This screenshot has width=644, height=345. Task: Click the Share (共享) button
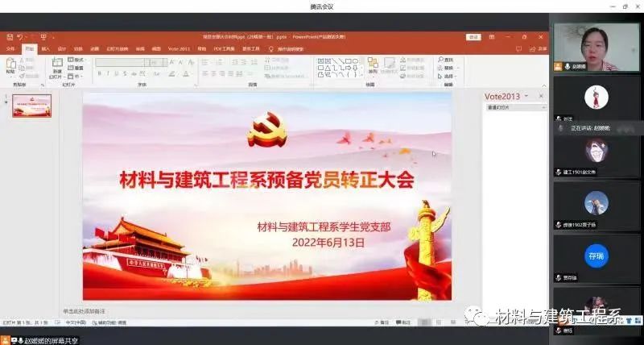[539, 49]
